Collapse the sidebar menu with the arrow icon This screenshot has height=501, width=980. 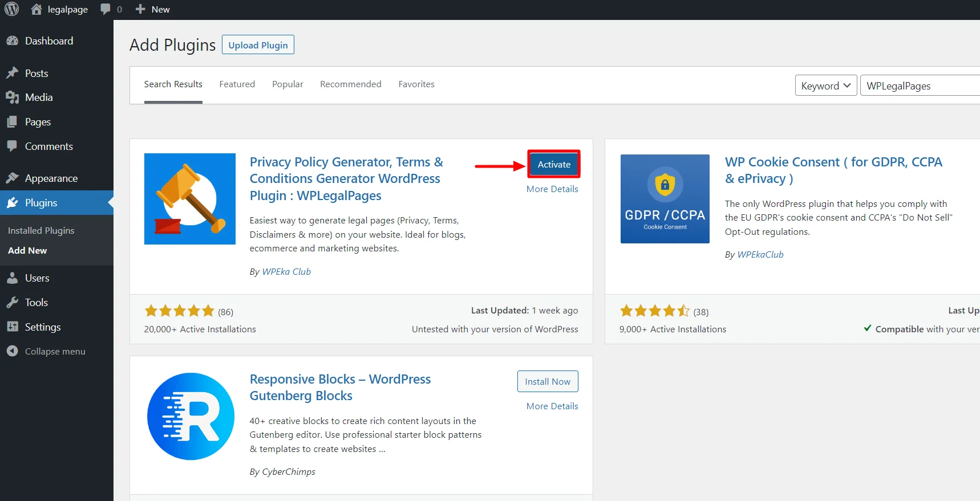12,351
